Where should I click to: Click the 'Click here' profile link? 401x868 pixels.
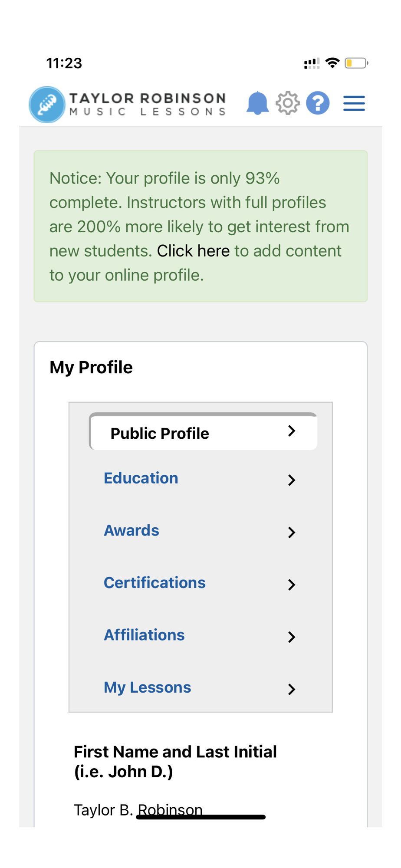[193, 251]
